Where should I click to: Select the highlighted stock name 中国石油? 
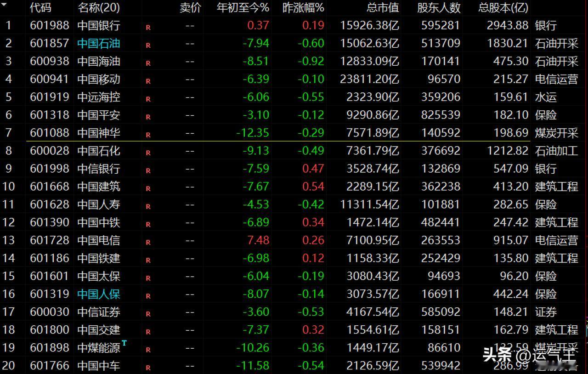tap(99, 43)
